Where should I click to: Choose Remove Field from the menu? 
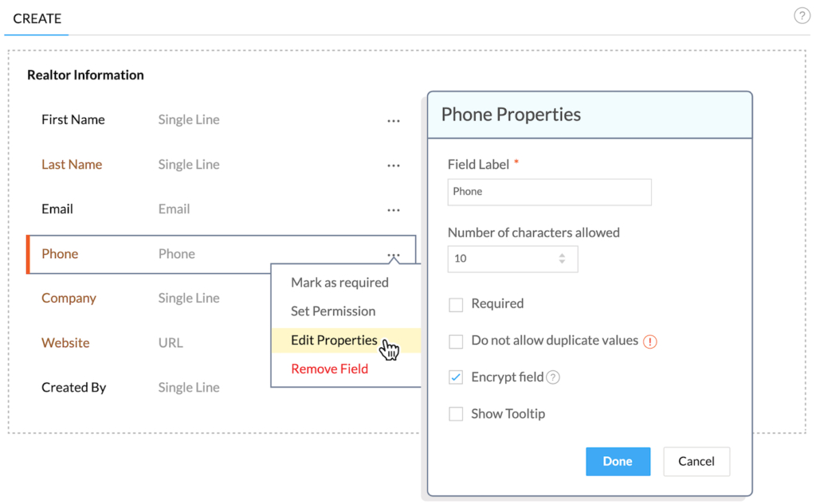[x=329, y=369]
